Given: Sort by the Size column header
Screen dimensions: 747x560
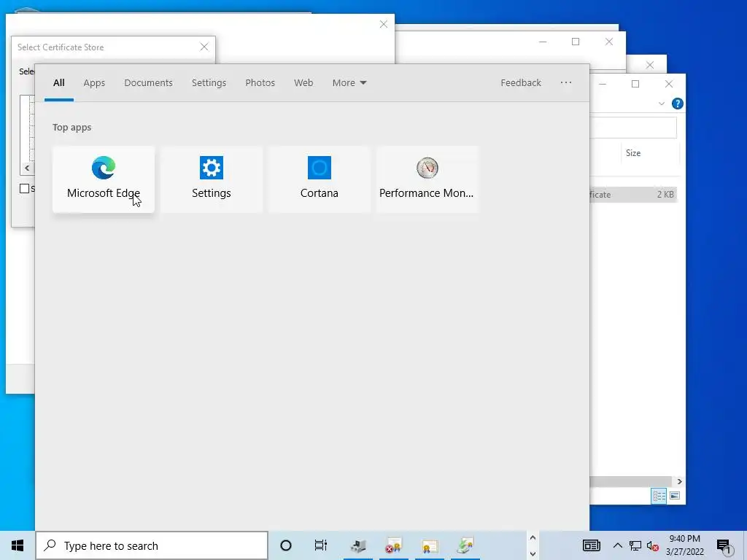Looking at the screenshot, I should [650, 153].
